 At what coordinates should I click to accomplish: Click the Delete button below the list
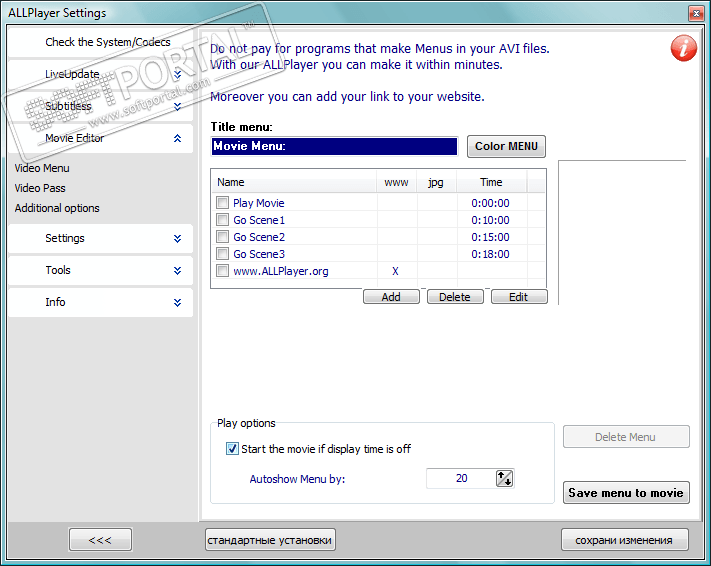(x=455, y=297)
